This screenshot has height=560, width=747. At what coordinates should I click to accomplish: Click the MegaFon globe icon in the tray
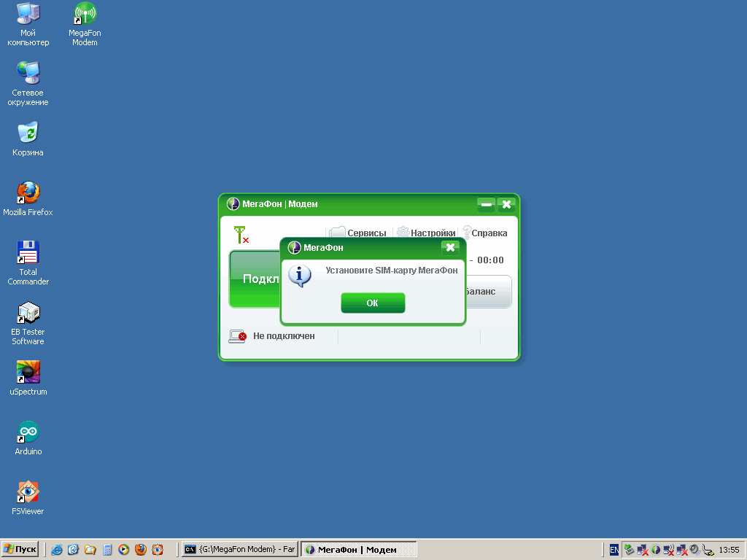[656, 550]
